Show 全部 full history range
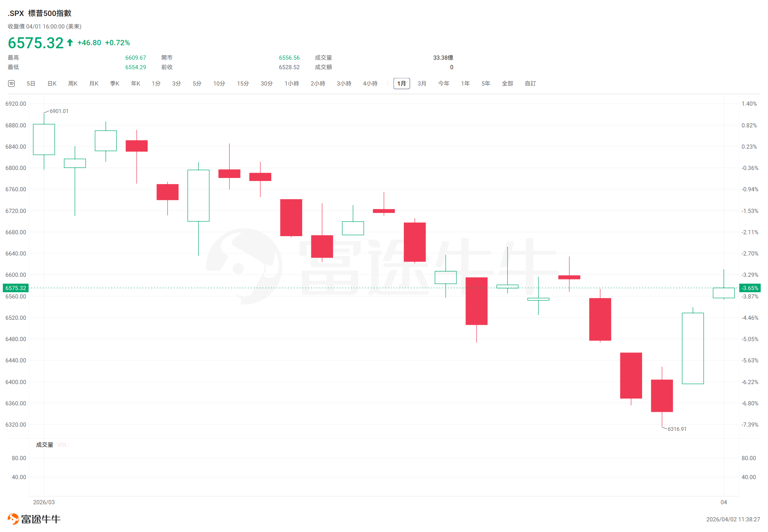 (x=507, y=83)
